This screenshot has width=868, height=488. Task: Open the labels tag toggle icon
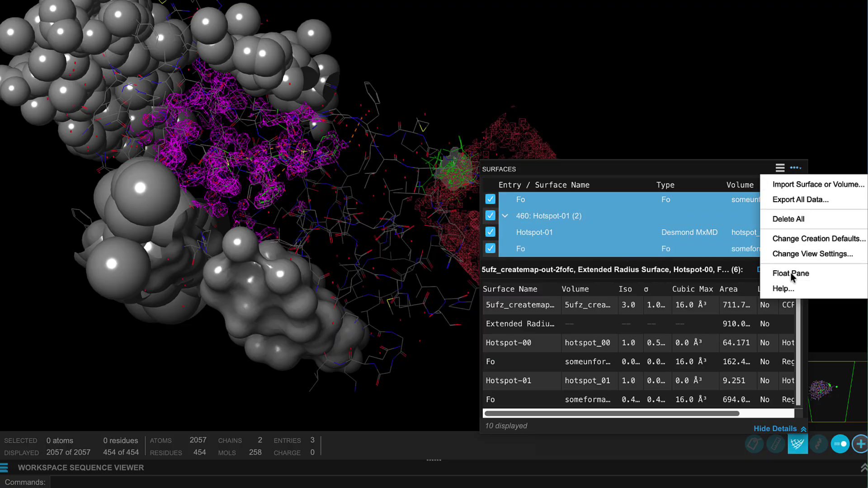point(754,444)
